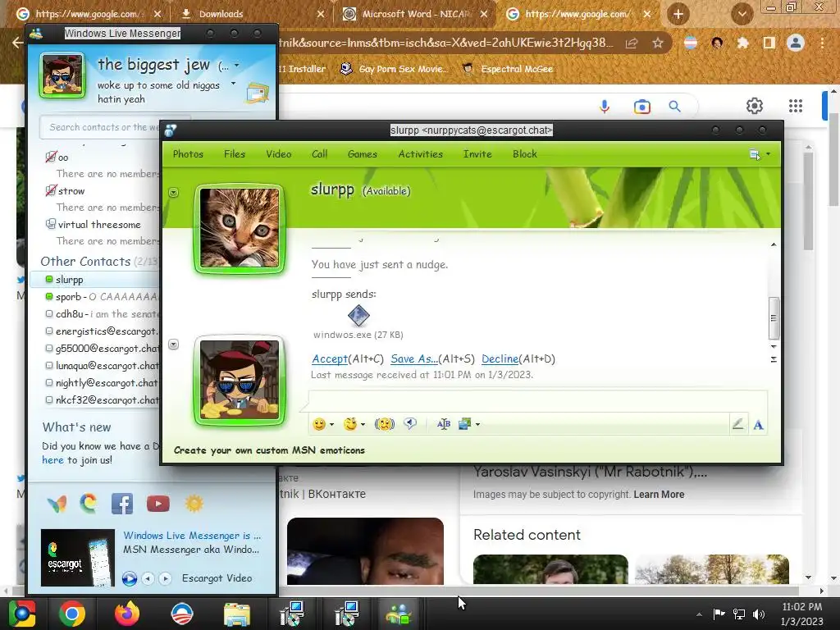The image size is (840, 630).
Task: Open Chrome extensions puzzle icon
Action: tap(742, 43)
